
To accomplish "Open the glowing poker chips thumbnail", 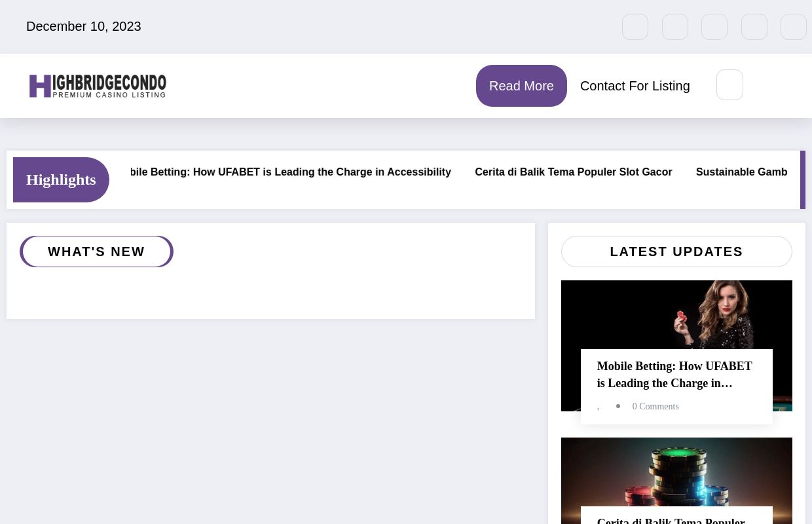I will 676,470.
